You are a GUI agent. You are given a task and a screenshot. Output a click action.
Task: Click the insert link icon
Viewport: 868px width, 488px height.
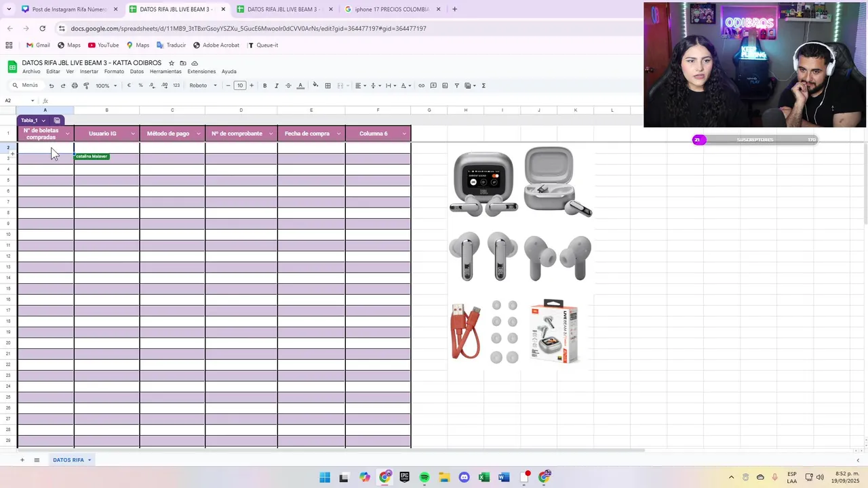(421, 85)
